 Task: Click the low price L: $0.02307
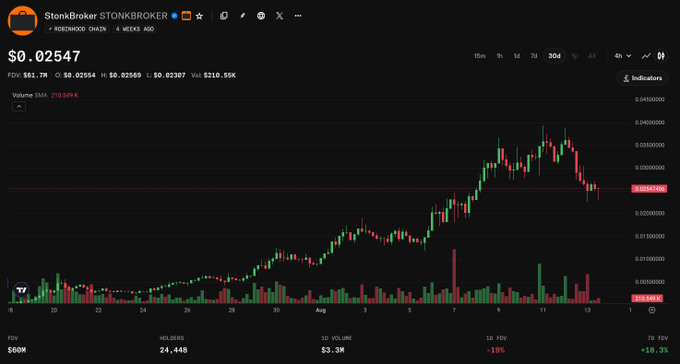166,75
